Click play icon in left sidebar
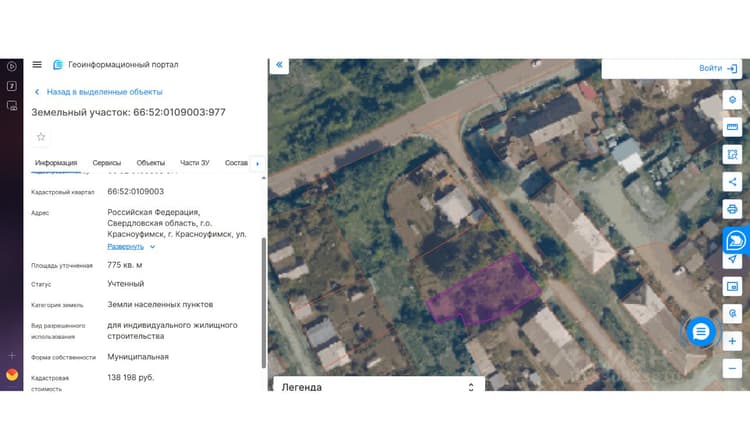 (12, 67)
